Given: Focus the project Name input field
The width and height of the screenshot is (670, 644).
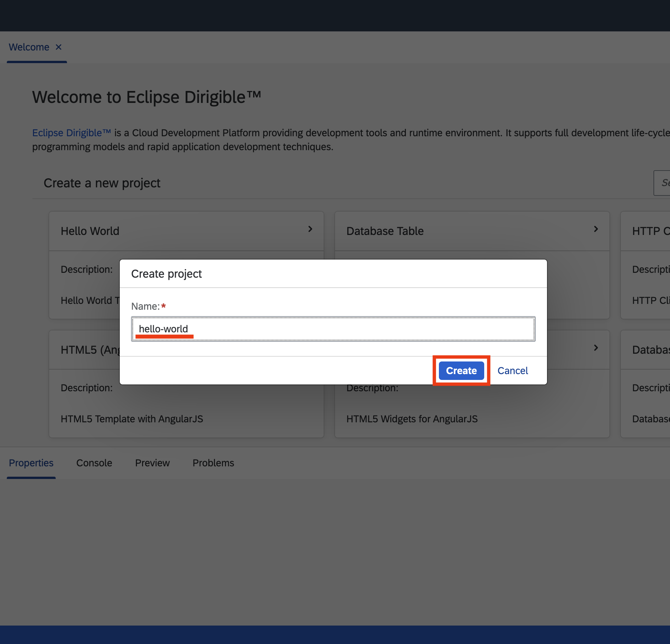Looking at the screenshot, I should [333, 329].
